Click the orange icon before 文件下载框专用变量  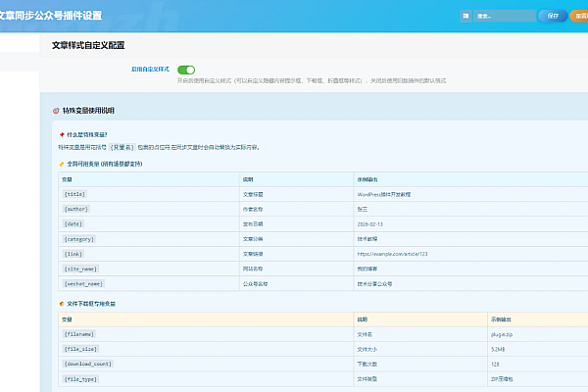tap(62, 304)
